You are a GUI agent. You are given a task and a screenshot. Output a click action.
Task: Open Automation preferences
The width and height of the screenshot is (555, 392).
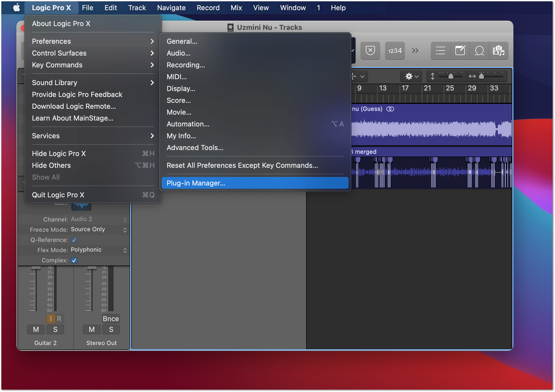click(255, 124)
